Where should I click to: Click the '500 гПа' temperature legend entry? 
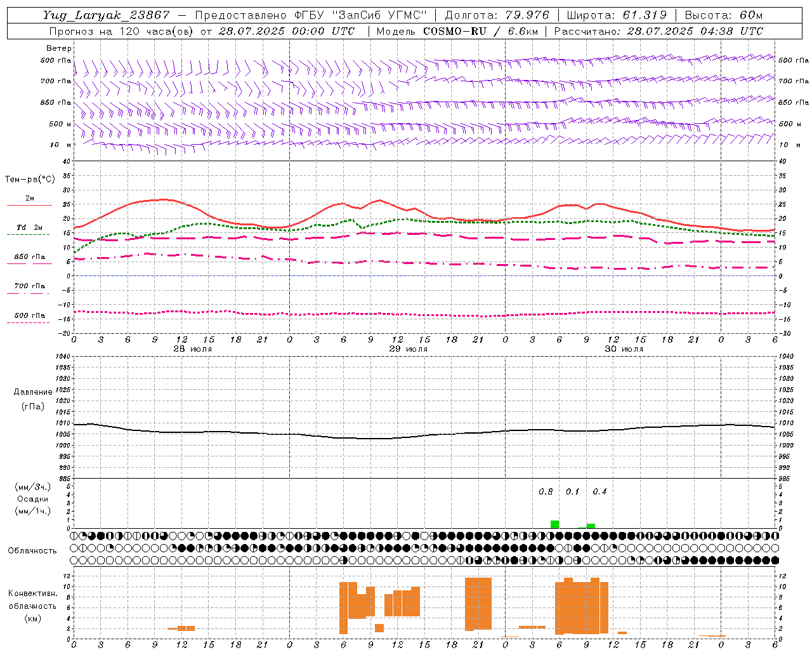click(30, 315)
